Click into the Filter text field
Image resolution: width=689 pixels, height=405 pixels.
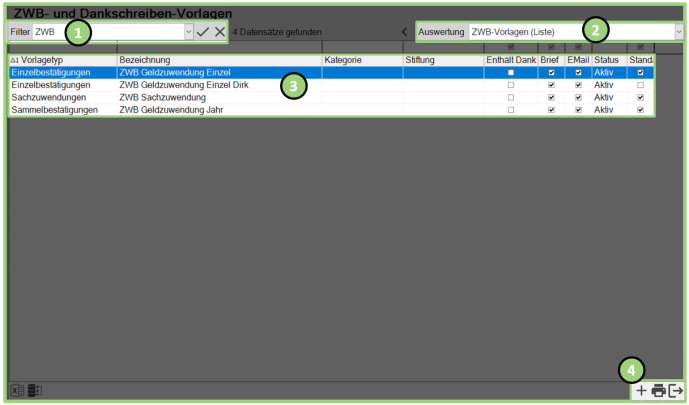(x=100, y=32)
